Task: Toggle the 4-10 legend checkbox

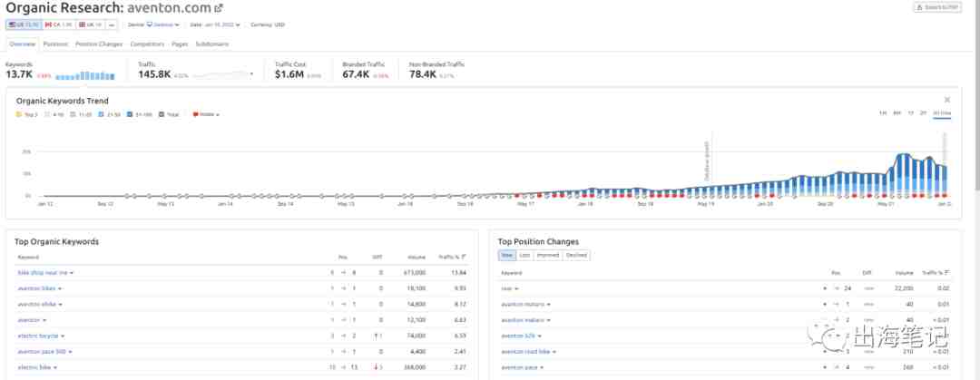Action: (47, 114)
